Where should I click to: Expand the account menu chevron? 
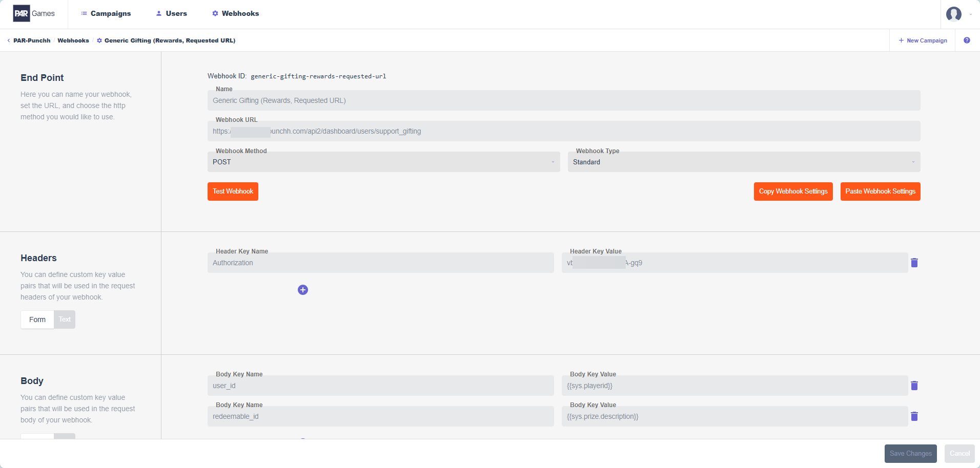click(971, 14)
